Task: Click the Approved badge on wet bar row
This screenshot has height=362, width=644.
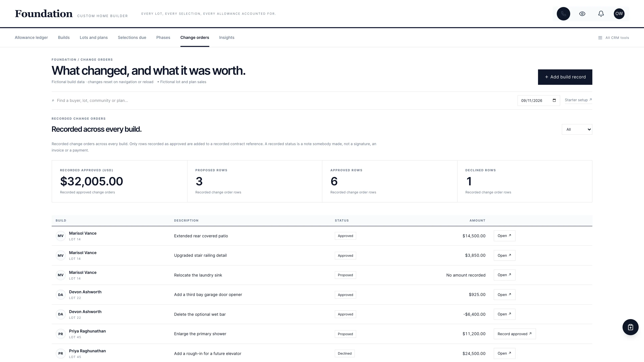Action: [x=345, y=314]
